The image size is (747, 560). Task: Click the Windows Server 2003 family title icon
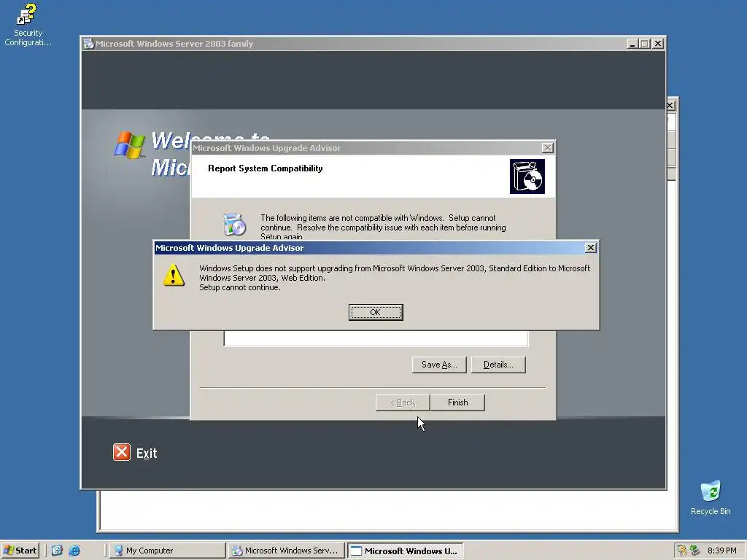click(x=88, y=44)
